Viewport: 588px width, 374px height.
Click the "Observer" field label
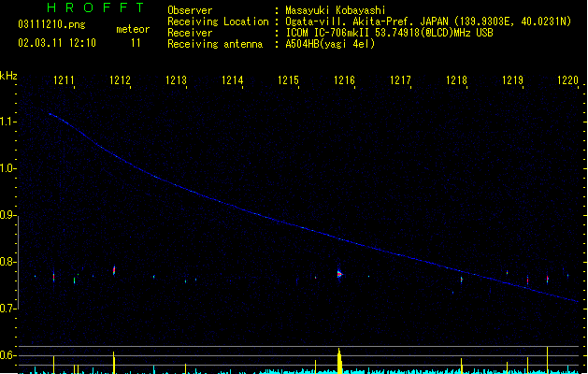click(x=190, y=10)
